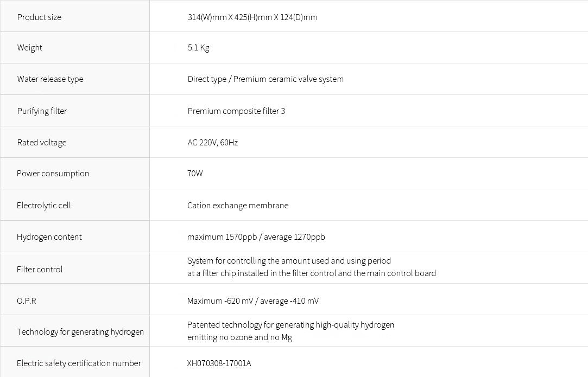
Task: Select the "maximum 1570ppb / average 1270ppb" value
Action: [256, 237]
